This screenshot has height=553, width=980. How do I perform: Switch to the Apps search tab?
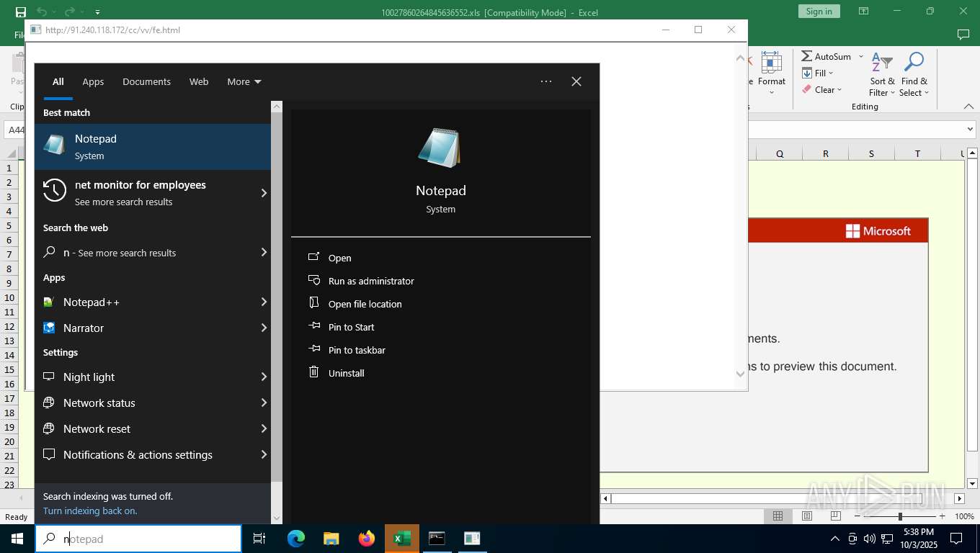point(93,81)
